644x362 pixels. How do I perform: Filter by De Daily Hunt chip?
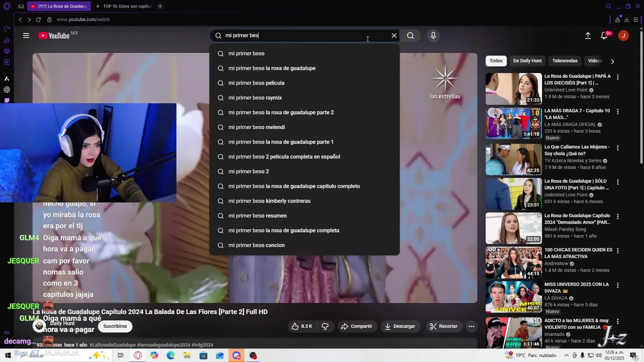(x=527, y=61)
